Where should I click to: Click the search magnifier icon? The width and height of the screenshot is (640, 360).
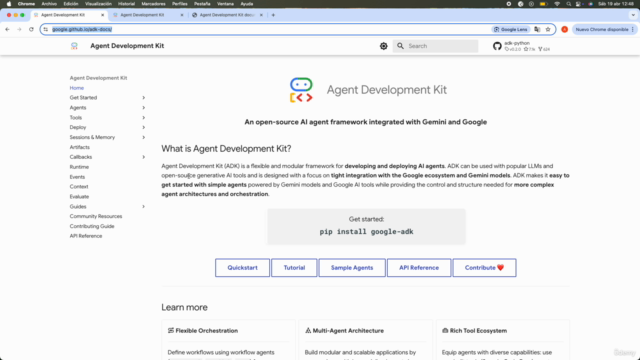click(x=400, y=46)
